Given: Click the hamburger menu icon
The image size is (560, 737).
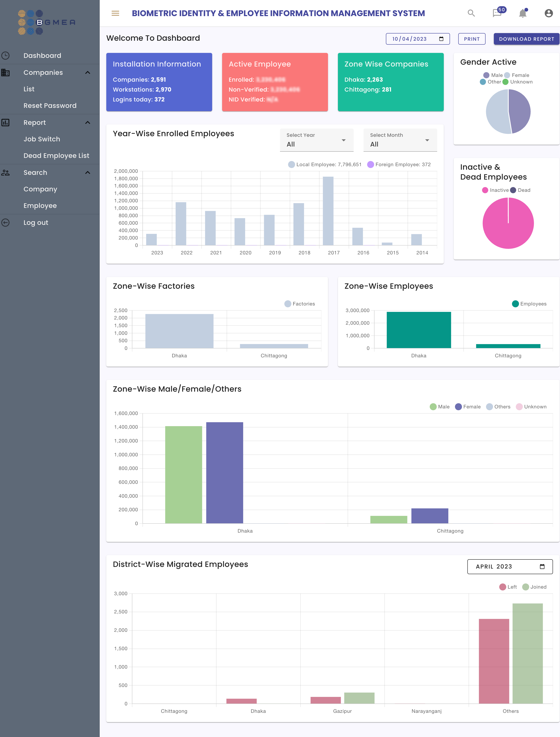Looking at the screenshot, I should click(115, 13).
